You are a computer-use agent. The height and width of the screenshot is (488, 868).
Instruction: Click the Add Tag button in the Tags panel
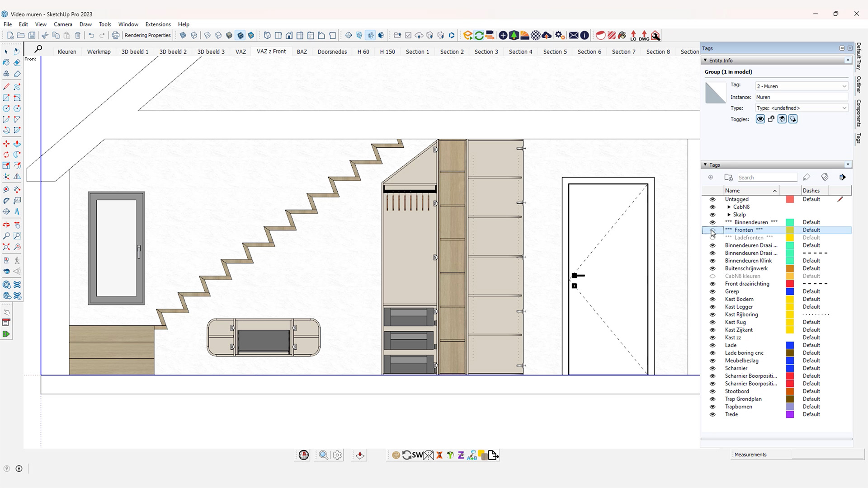711,177
